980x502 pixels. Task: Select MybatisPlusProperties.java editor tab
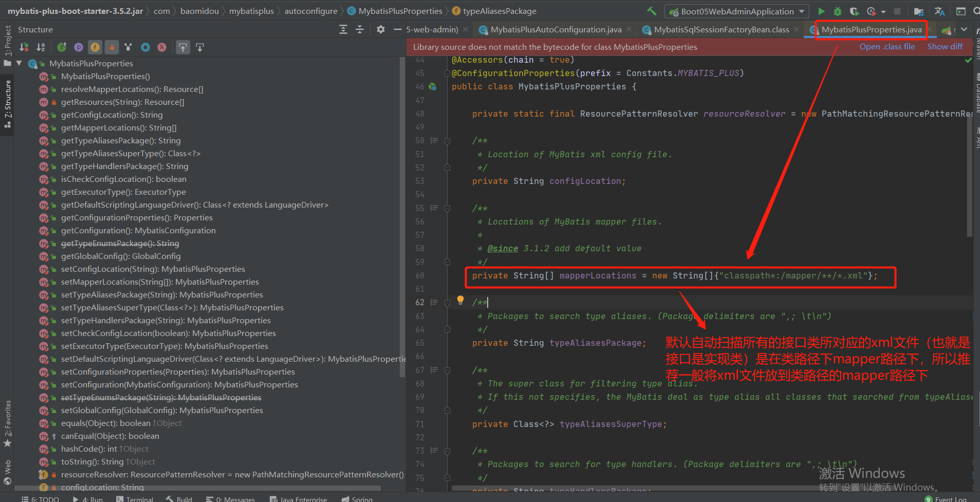pyautogui.click(x=872, y=30)
